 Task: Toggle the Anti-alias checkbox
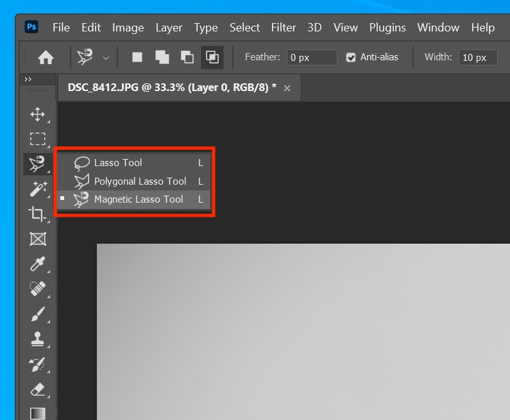(351, 58)
